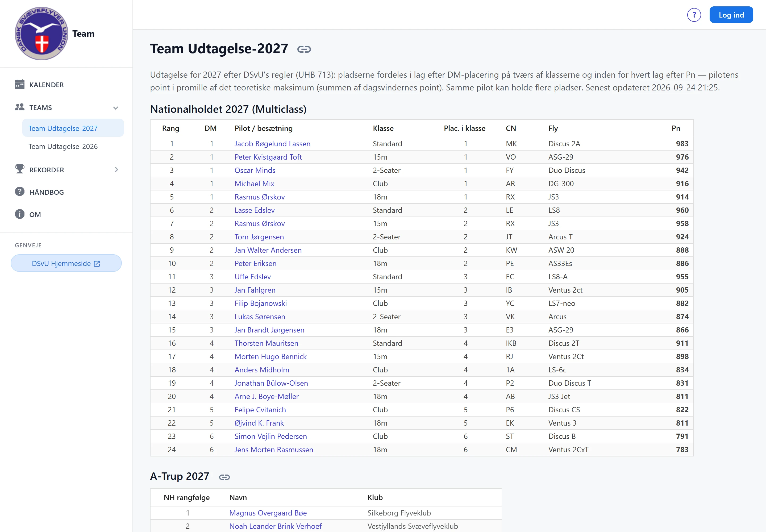Click the Teams people icon
Viewport: 766px width, 532px height.
20,107
